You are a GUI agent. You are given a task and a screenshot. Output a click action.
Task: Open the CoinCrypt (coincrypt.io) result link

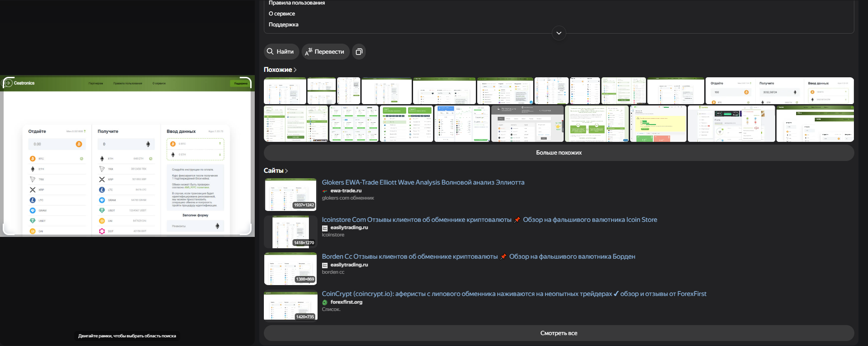pyautogui.click(x=514, y=294)
